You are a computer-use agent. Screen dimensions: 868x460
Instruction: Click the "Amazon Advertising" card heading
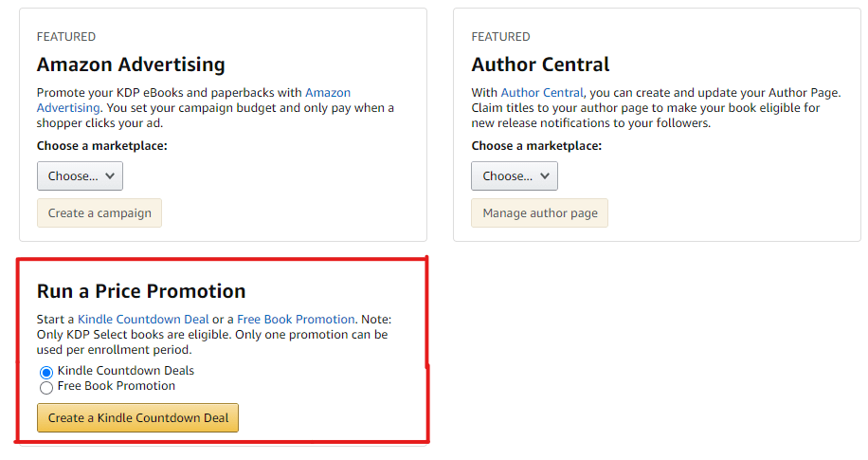pyautogui.click(x=131, y=64)
